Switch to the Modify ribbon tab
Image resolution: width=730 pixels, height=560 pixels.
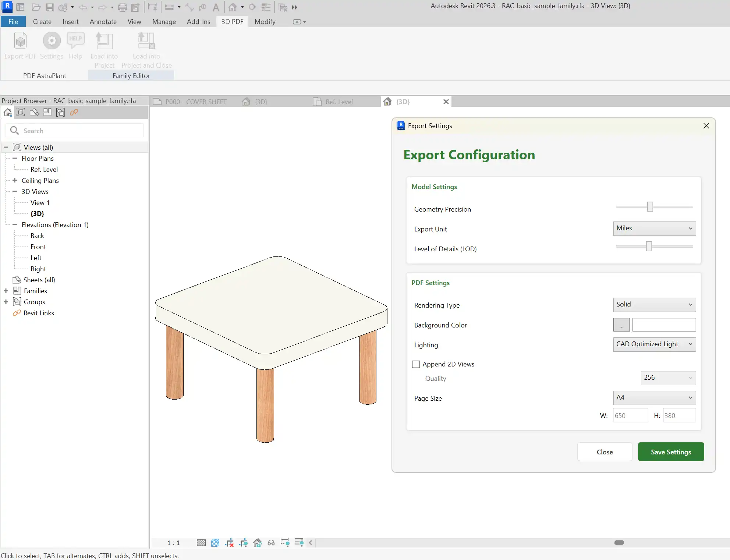point(265,21)
